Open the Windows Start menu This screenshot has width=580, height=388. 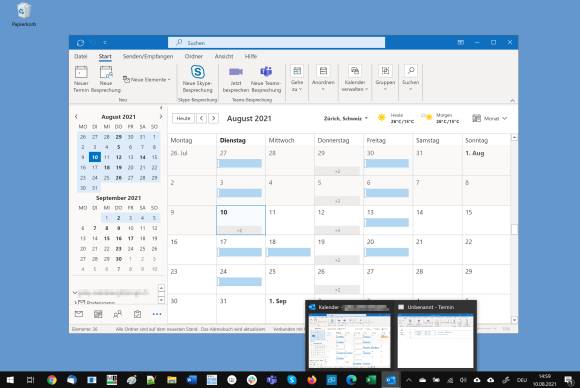[10, 380]
